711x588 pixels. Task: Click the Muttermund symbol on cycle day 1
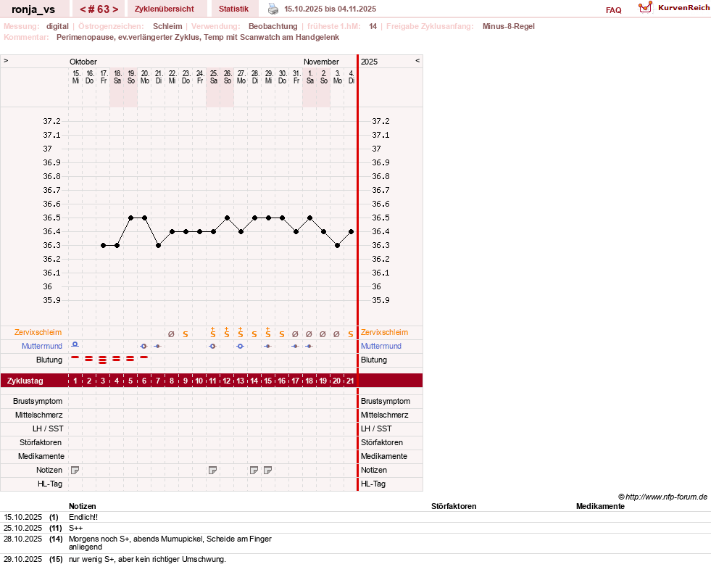[75, 345]
